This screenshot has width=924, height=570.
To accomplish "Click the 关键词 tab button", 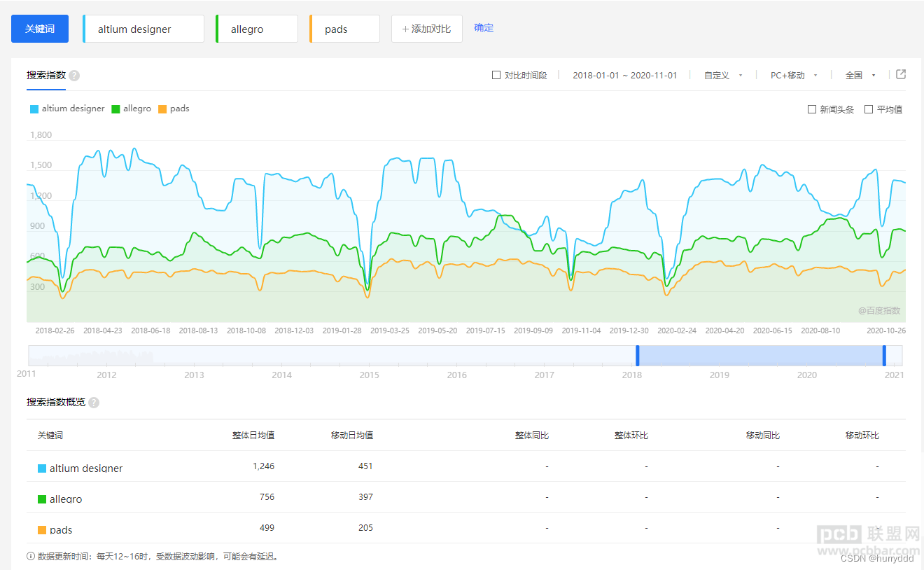I will tap(40, 29).
